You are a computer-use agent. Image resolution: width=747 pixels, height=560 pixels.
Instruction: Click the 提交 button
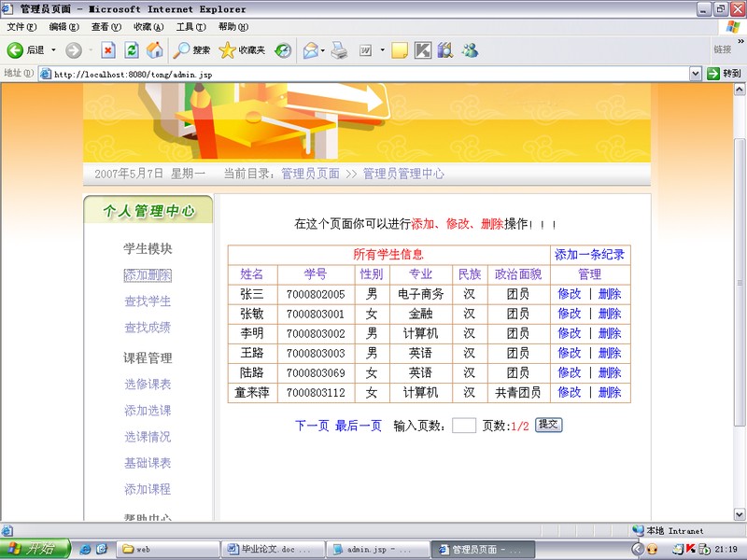point(549,425)
